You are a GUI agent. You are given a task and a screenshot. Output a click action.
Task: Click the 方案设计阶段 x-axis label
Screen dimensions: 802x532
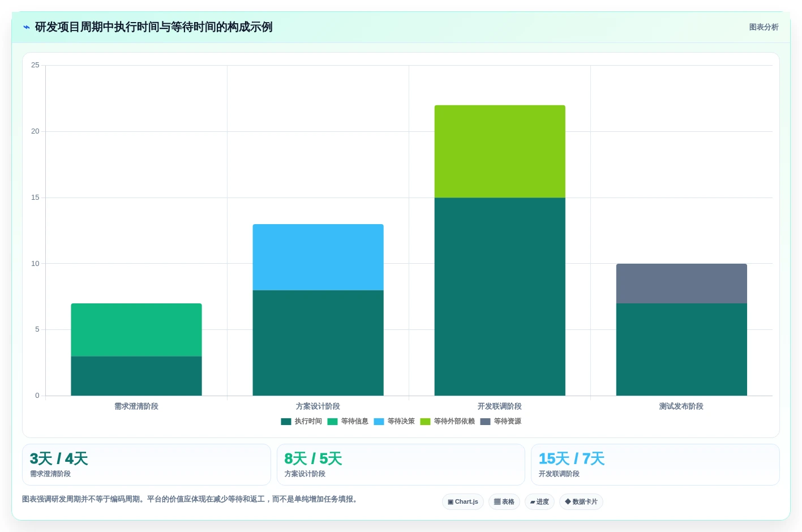pyautogui.click(x=318, y=406)
